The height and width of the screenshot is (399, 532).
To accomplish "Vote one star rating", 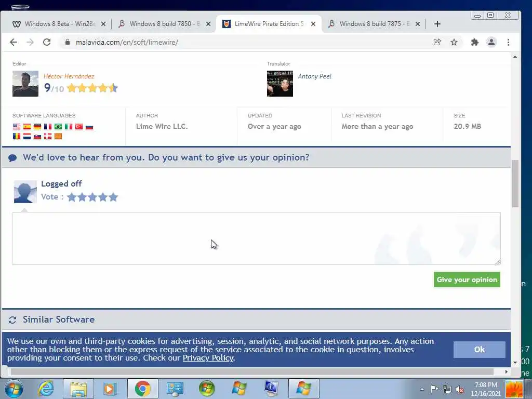I will 72,197.
